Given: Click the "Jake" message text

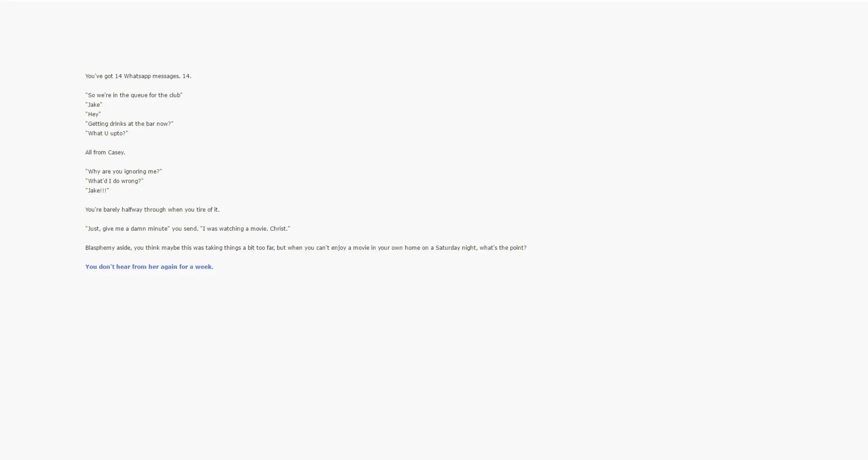Looking at the screenshot, I should [x=93, y=104].
